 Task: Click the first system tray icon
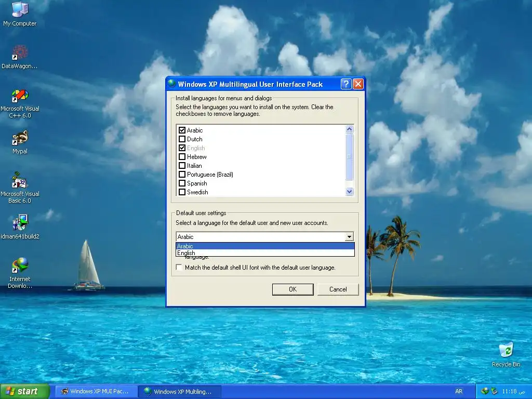pos(485,391)
